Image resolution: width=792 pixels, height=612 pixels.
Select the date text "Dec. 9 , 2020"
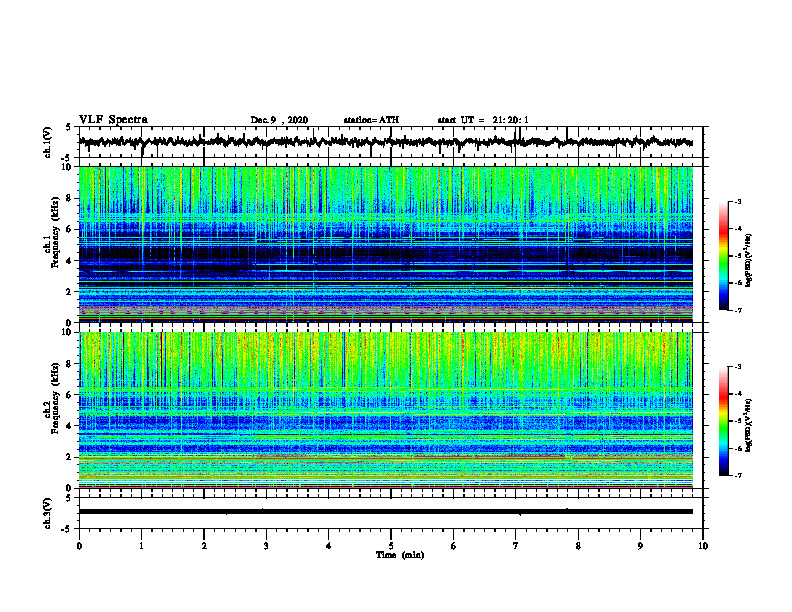279,120
